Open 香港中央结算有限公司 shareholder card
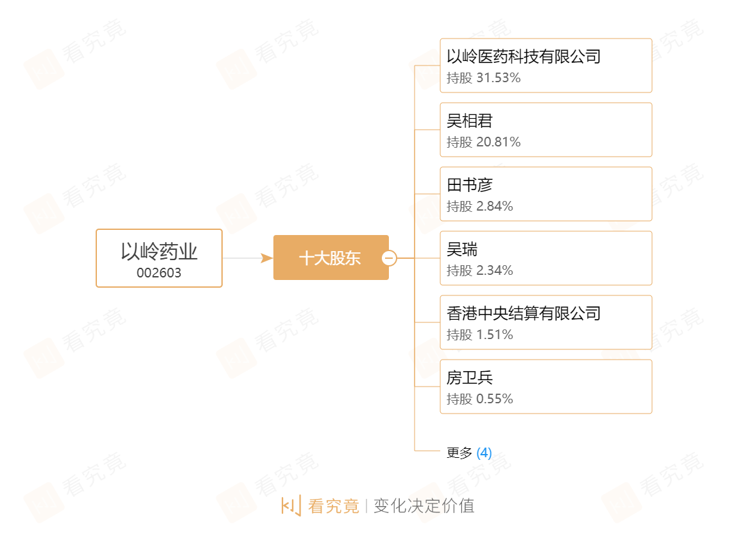This screenshot has width=756, height=533. coord(546,322)
